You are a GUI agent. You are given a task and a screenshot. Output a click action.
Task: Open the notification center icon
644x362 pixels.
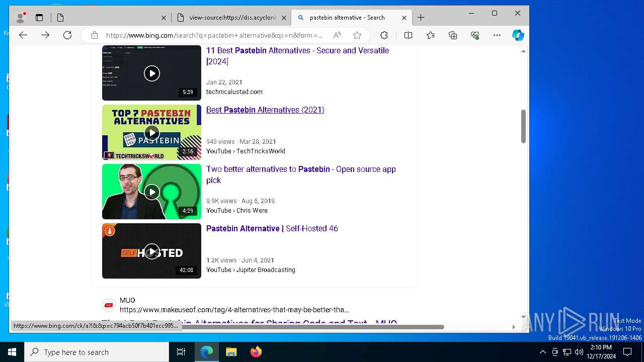[627, 352]
